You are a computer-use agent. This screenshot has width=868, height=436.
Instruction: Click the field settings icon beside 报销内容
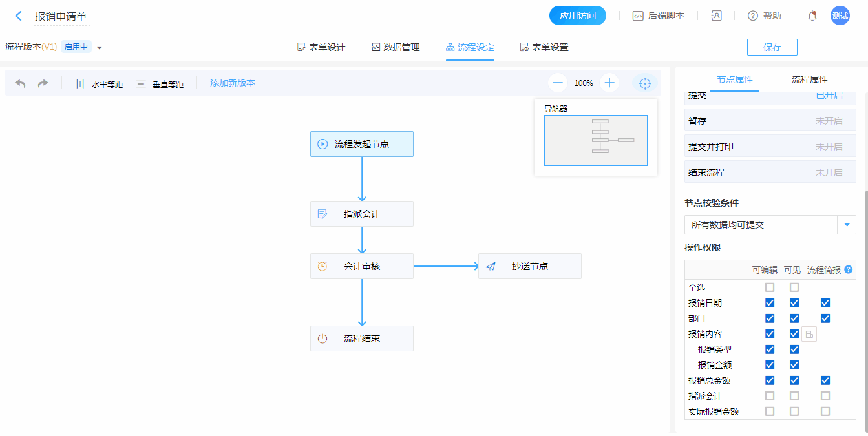pyautogui.click(x=809, y=334)
